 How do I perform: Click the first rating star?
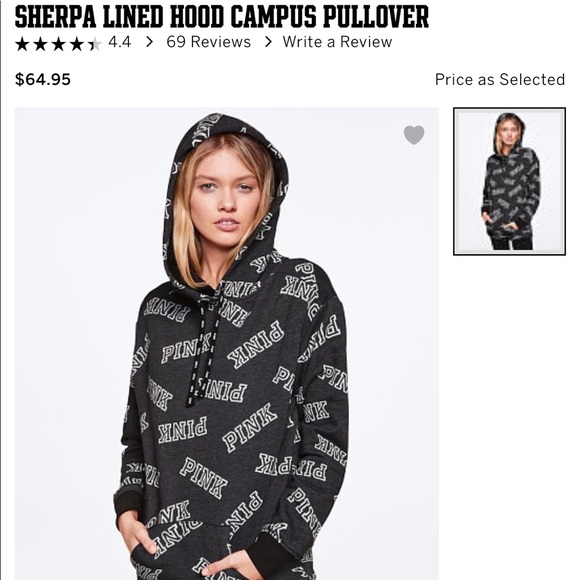pos(22,44)
